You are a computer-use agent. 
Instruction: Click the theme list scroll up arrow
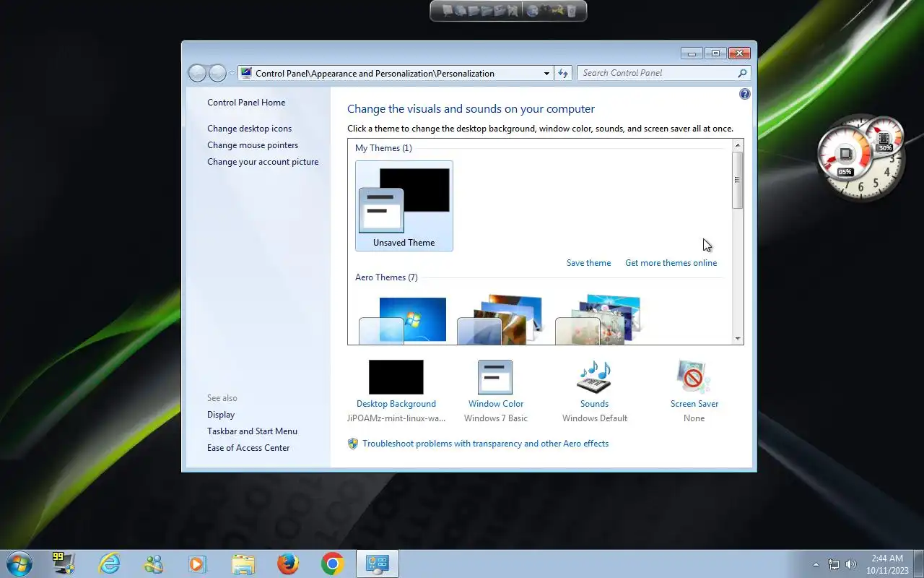click(x=738, y=145)
